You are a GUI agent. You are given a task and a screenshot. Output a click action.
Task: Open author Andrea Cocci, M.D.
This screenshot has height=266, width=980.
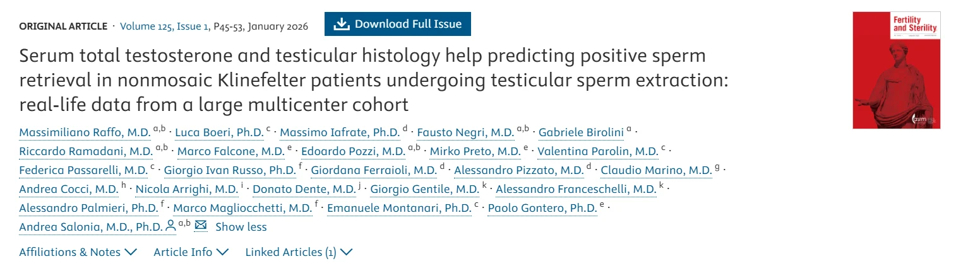68,189
